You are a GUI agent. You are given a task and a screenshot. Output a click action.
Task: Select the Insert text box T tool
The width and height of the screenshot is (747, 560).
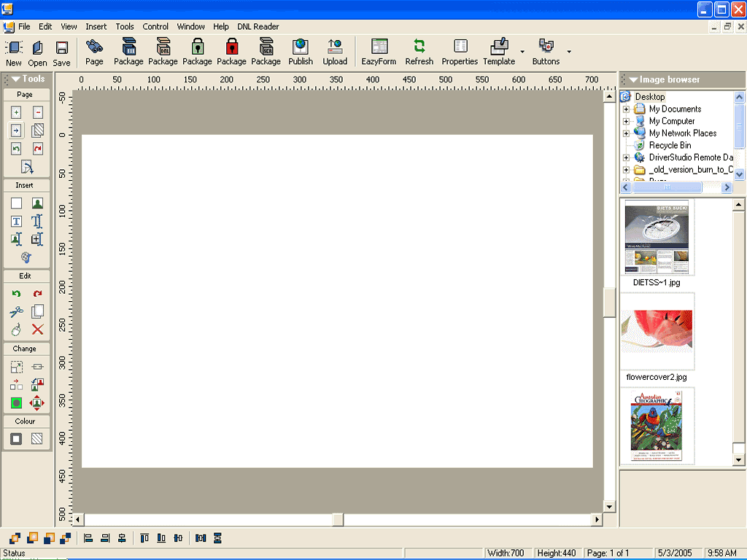[16, 222]
